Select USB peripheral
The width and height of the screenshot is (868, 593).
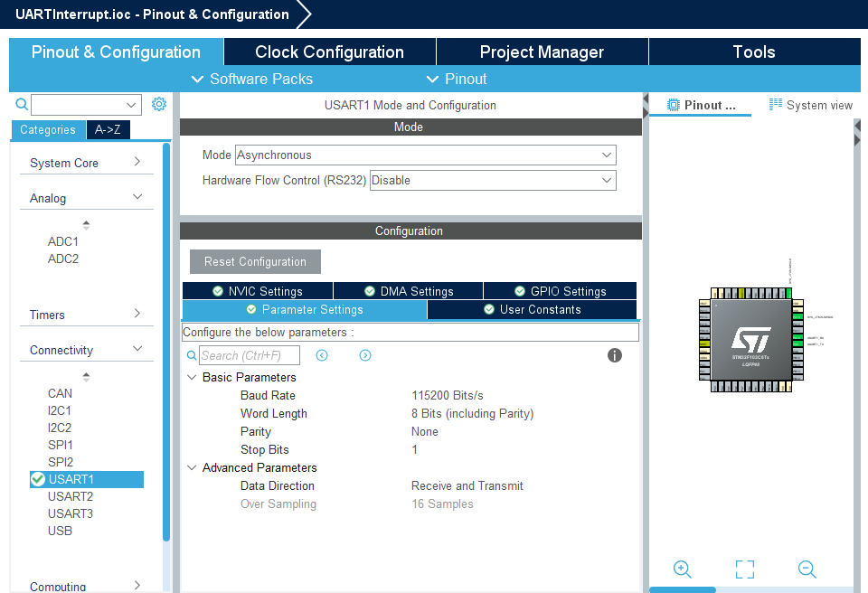[x=60, y=531]
